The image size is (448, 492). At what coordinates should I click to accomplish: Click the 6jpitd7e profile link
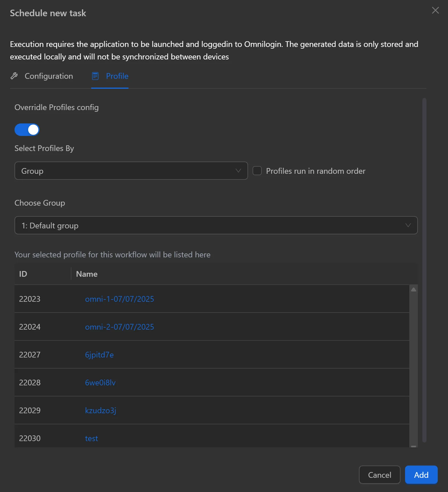(x=99, y=355)
